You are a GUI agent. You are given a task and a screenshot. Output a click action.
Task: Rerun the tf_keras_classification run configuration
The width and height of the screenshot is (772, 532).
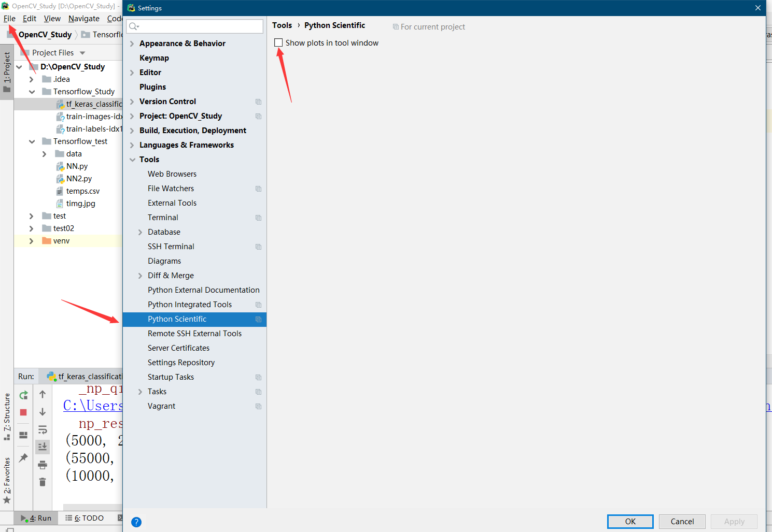[x=23, y=395]
